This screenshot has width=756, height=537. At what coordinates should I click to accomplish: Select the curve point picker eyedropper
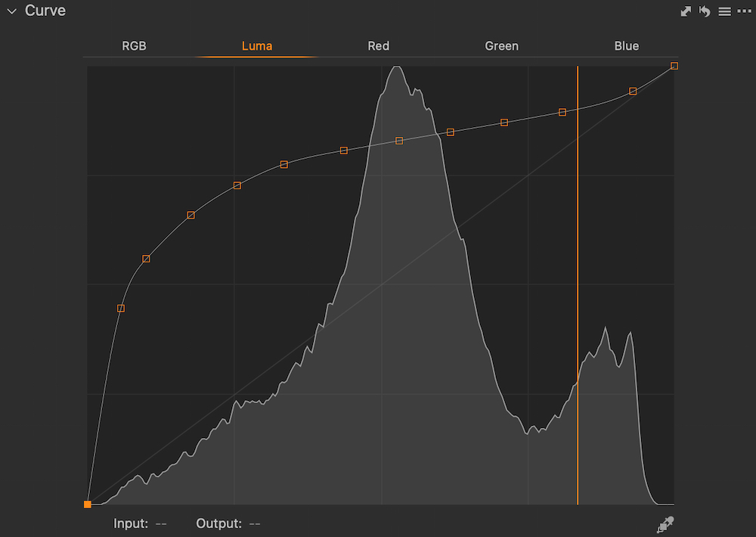665,523
